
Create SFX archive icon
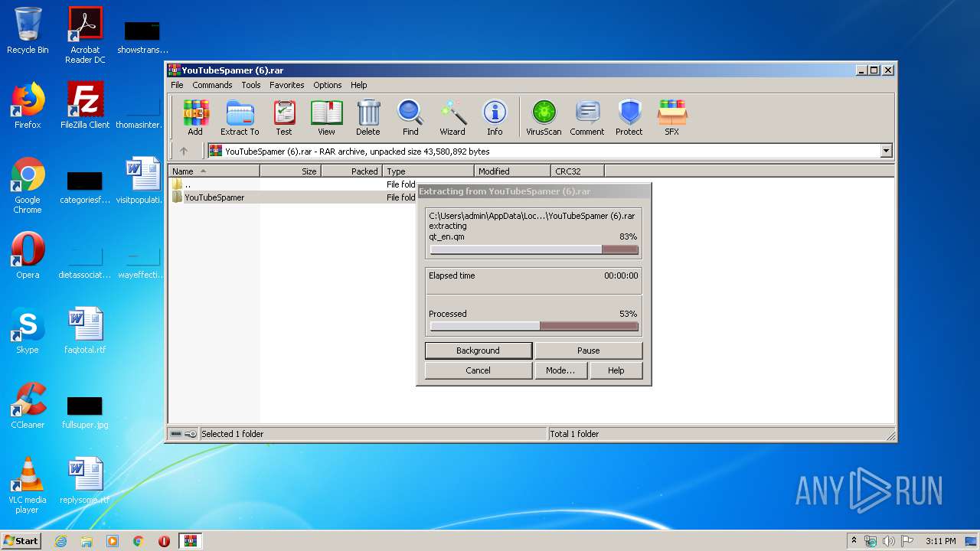[x=672, y=118]
